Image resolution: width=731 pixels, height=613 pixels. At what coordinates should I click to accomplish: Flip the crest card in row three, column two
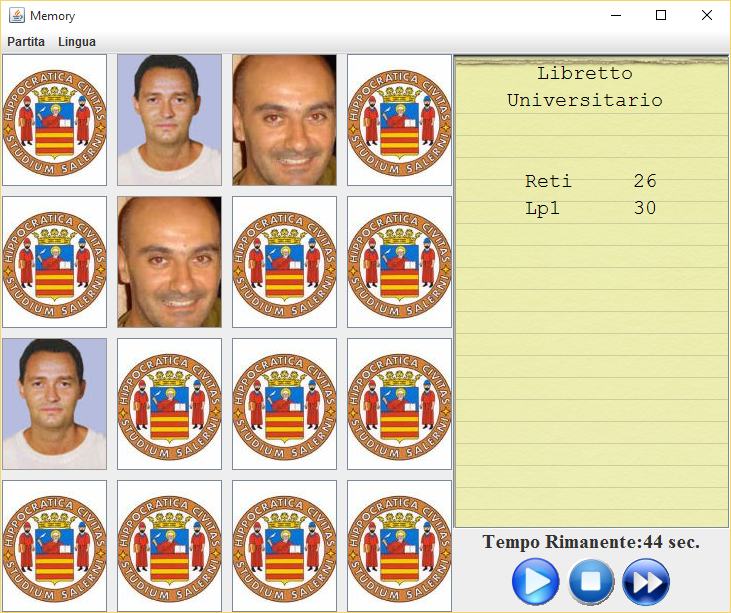(x=169, y=404)
